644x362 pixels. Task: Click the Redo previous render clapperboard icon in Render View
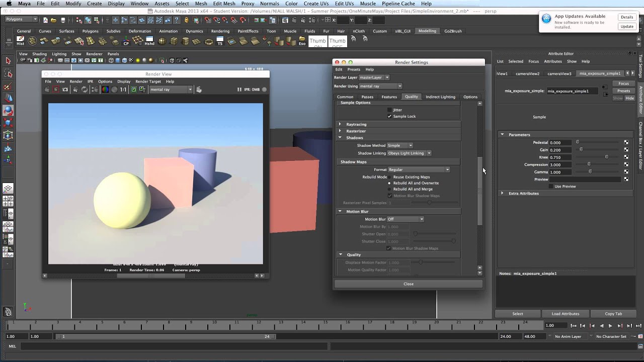click(x=47, y=89)
